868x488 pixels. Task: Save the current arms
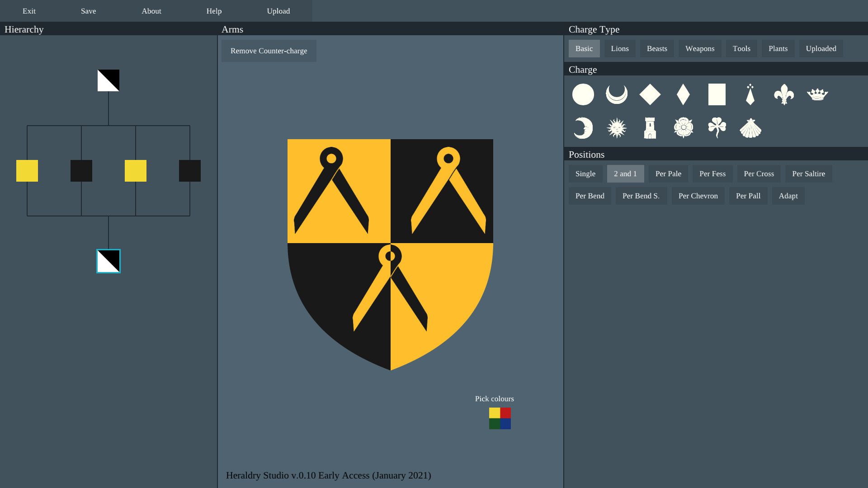tap(88, 11)
